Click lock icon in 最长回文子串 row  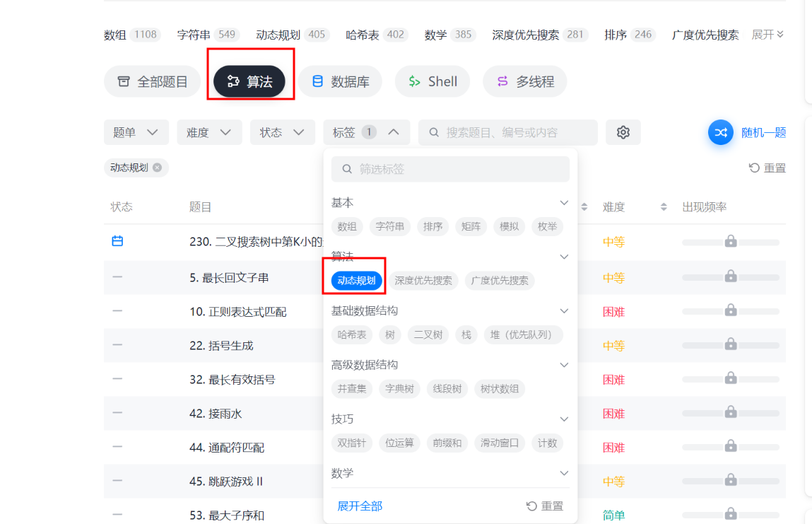point(731,276)
